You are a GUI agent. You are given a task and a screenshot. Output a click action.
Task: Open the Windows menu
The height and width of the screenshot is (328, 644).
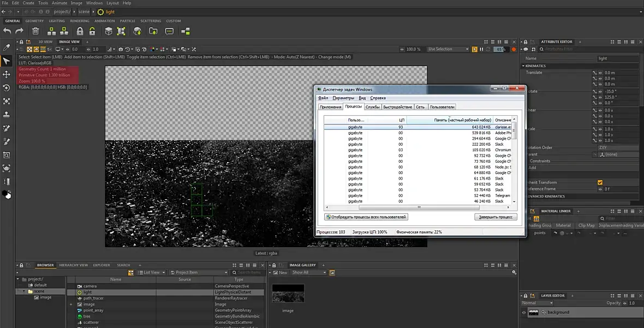click(x=94, y=3)
